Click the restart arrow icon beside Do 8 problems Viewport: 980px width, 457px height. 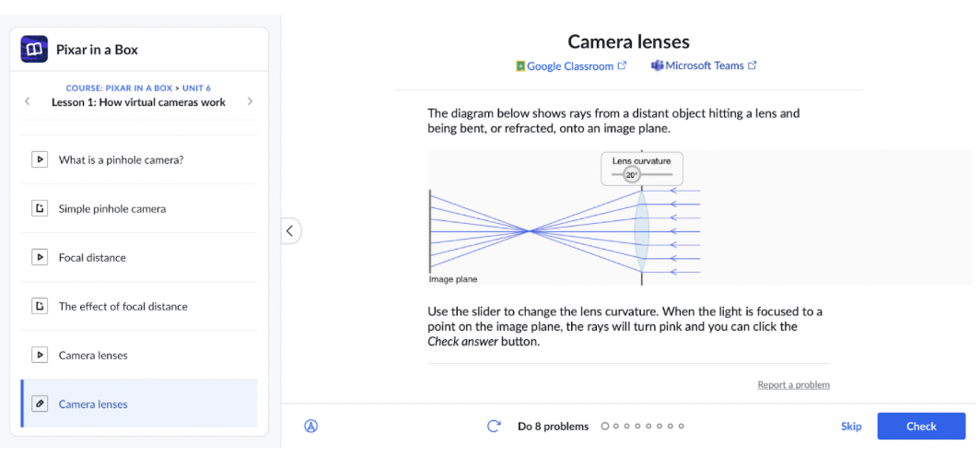(494, 427)
